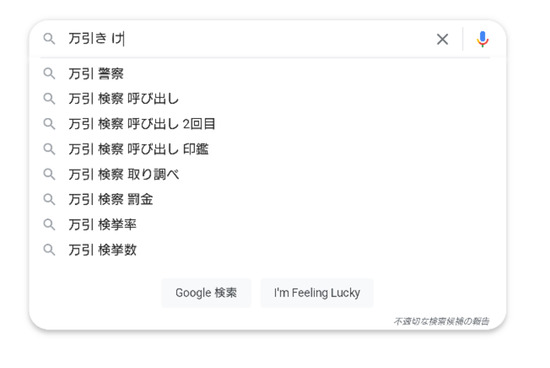550x368 pixels.
Task: Clear the search box with X icon
Action: [x=442, y=39]
